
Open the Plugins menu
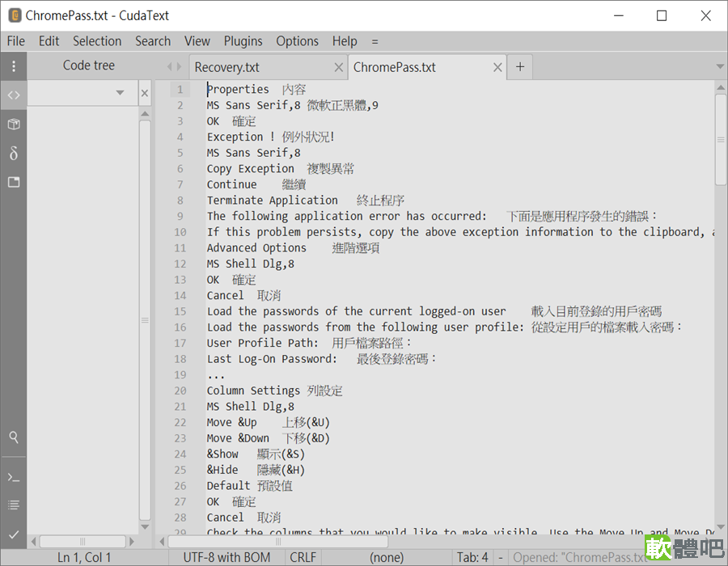pyautogui.click(x=243, y=41)
